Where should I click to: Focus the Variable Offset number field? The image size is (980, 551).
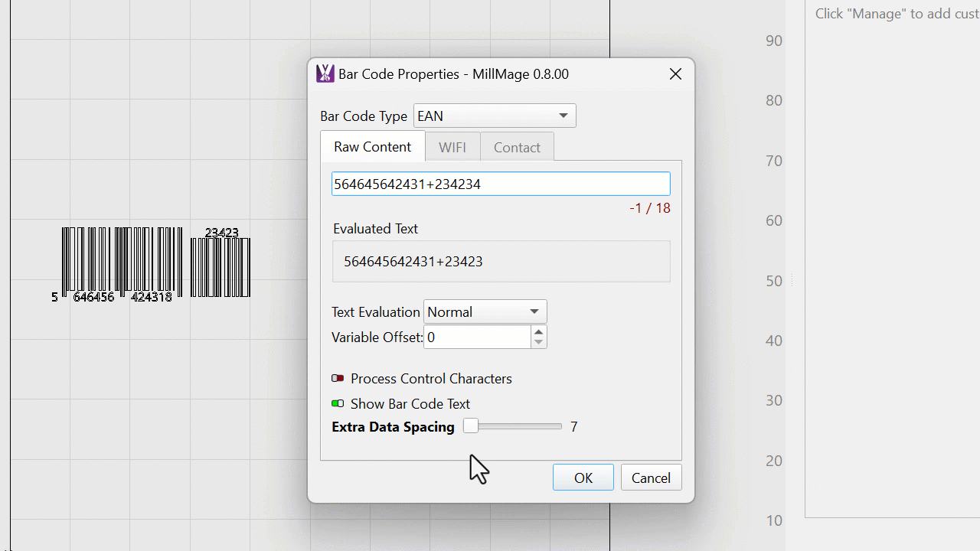click(477, 337)
